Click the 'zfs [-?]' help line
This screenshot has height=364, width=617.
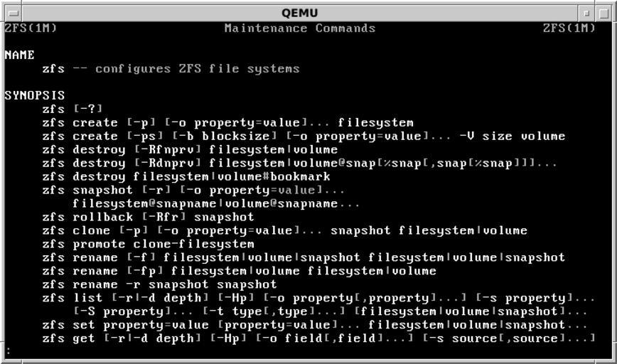pos(73,109)
